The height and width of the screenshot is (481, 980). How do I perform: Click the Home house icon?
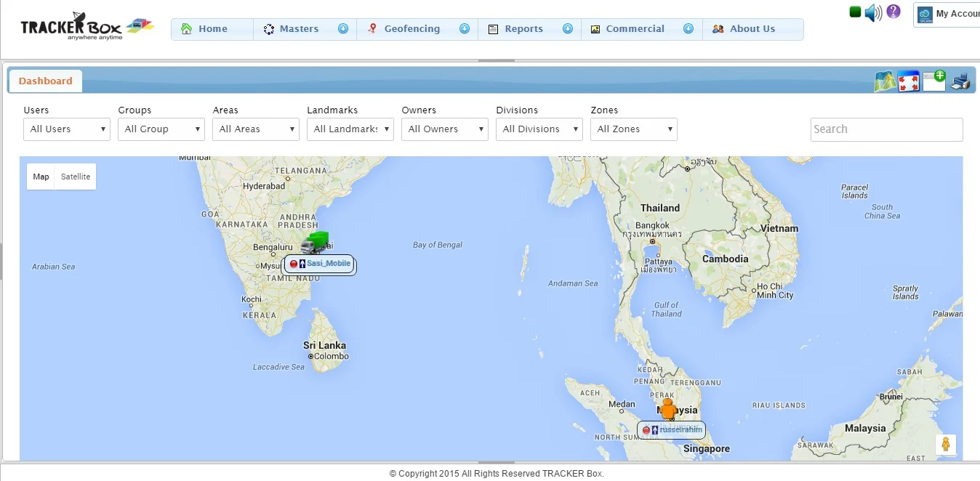click(x=187, y=29)
